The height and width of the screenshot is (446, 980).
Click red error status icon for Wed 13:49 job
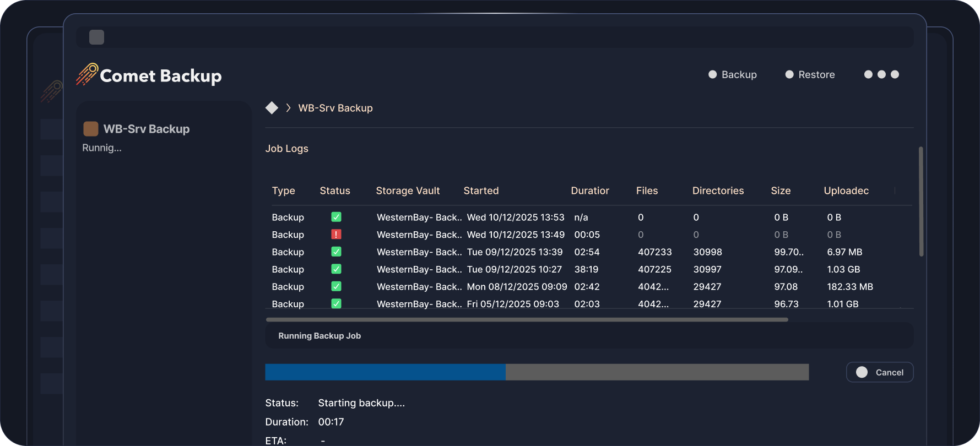point(336,234)
